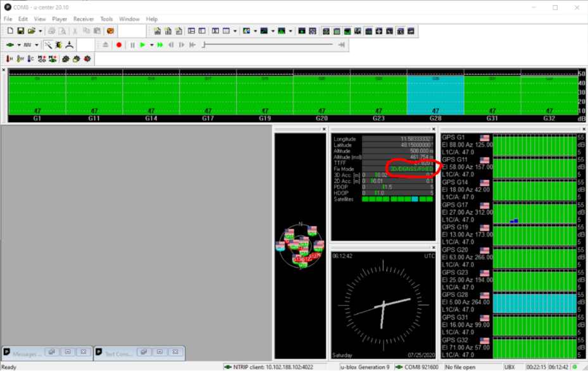Image resolution: width=588 pixels, height=371 pixels.
Task: Click the first gear configuration icon
Action: point(66,59)
